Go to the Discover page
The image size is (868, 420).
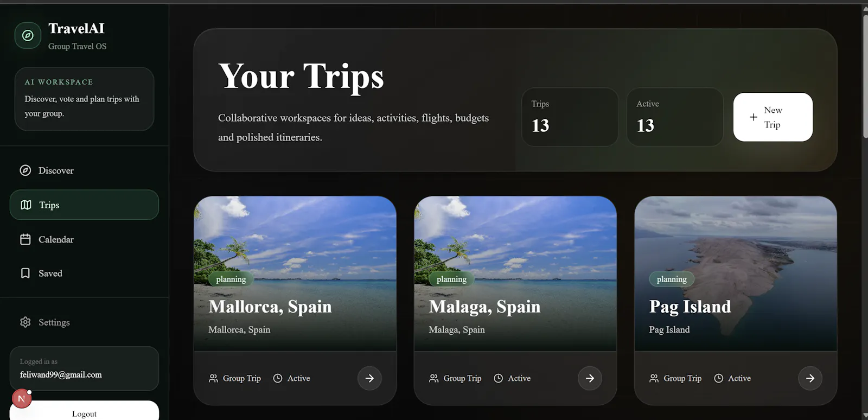(84, 170)
